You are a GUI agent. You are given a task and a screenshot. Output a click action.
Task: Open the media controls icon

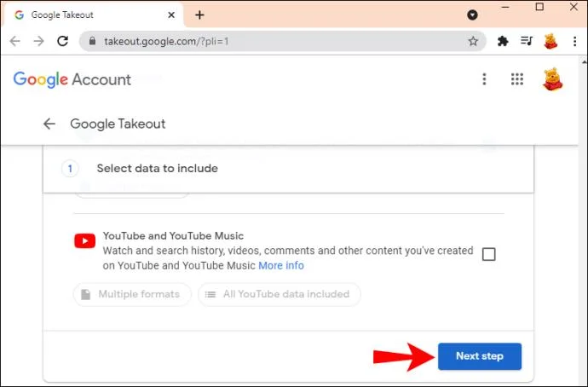[527, 41]
